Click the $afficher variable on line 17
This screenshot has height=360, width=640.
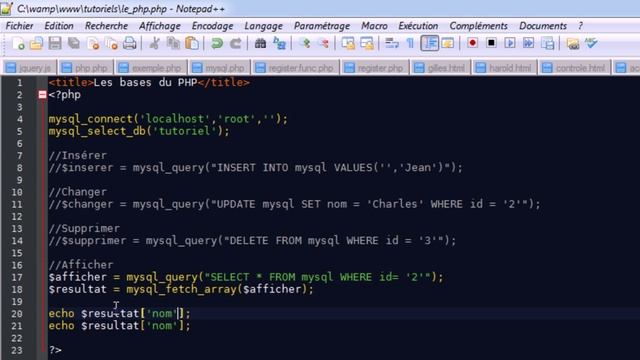pos(78,277)
